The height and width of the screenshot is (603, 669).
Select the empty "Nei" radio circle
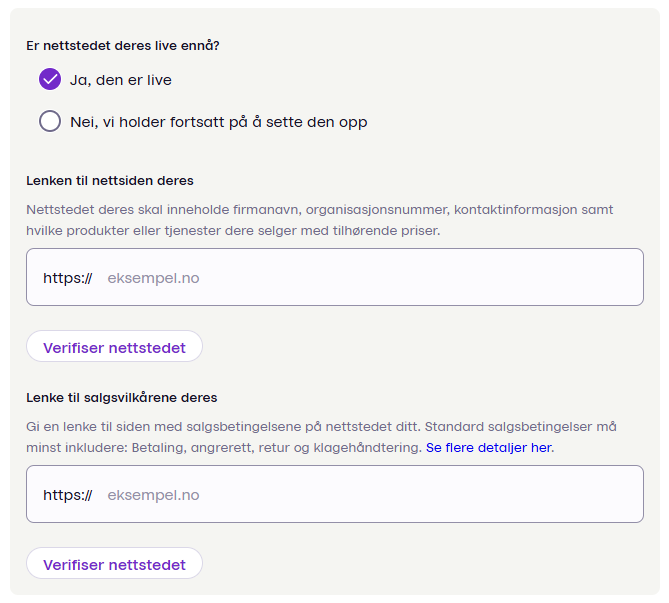click(50, 122)
